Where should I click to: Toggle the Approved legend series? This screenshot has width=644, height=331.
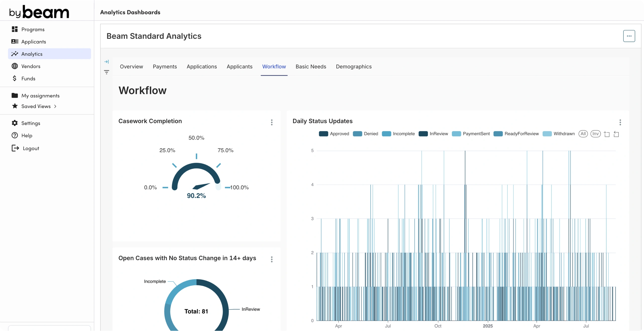coord(334,134)
